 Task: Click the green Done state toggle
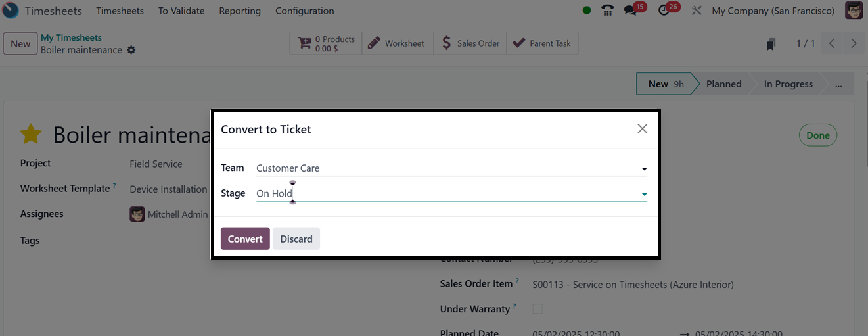pyautogui.click(x=817, y=135)
